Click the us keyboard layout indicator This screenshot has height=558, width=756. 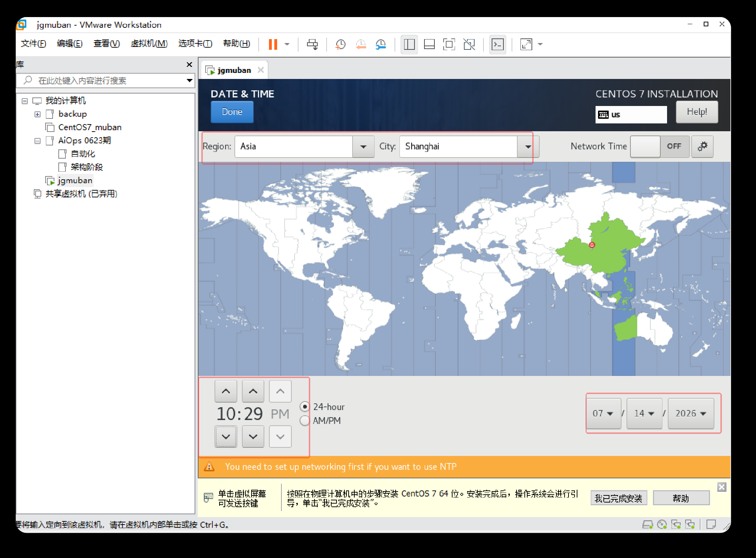631,115
